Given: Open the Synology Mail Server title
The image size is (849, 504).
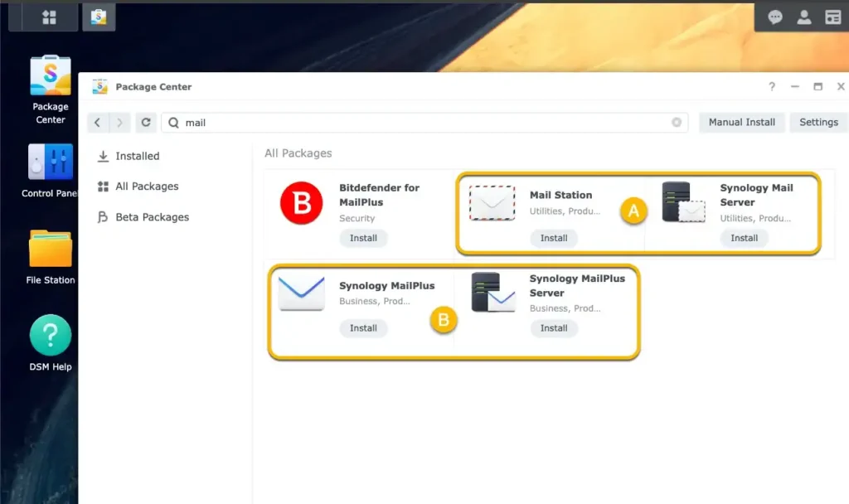Looking at the screenshot, I should [x=756, y=195].
